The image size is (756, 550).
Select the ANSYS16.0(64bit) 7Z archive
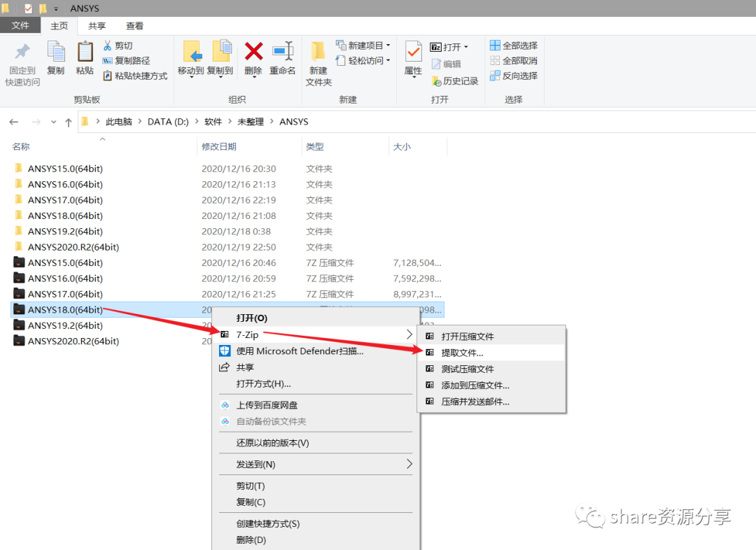point(65,278)
